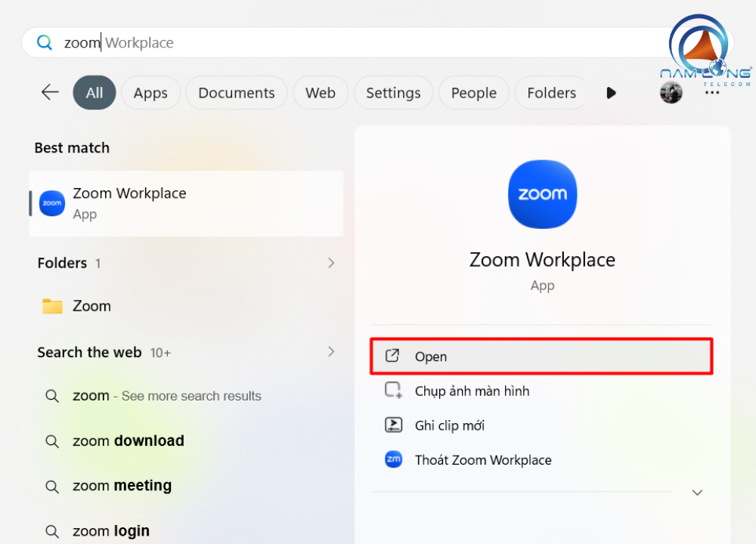Click magnifier beside zoom download
Viewport: 756px width, 544px height.
click(x=52, y=441)
